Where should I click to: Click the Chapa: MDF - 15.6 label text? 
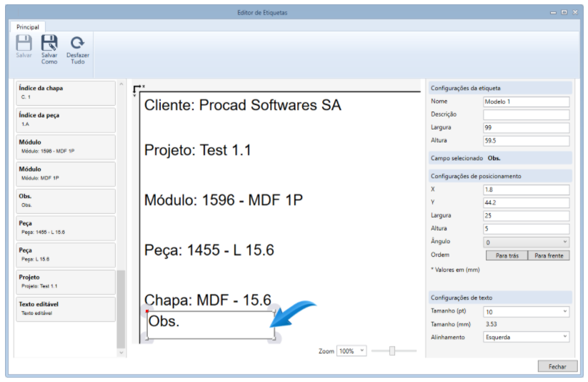pyautogui.click(x=208, y=300)
